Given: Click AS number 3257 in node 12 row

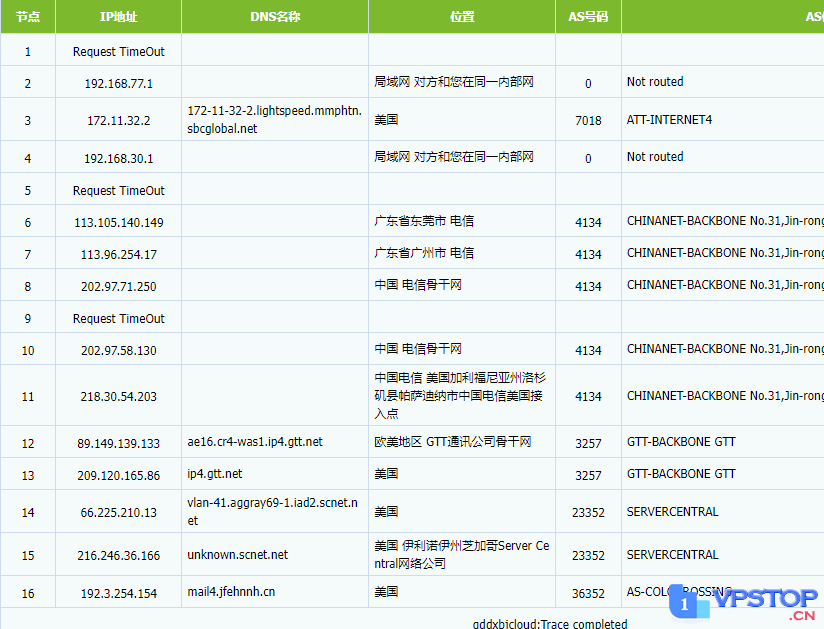Looking at the screenshot, I should [x=588, y=444].
